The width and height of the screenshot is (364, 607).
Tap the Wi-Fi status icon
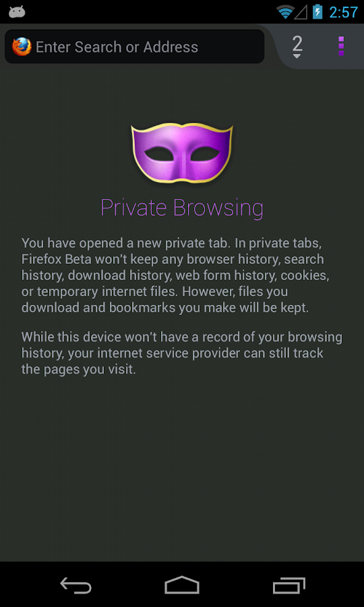(x=285, y=12)
